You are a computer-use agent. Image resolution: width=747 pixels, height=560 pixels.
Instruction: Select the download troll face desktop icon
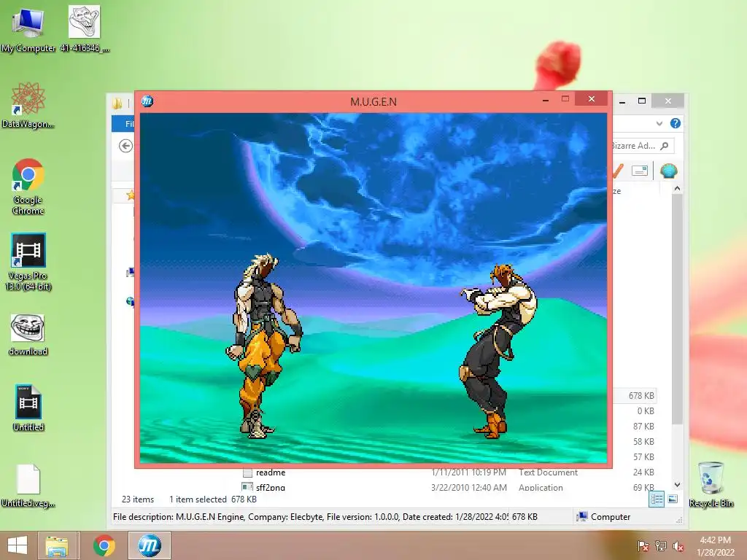click(28, 334)
